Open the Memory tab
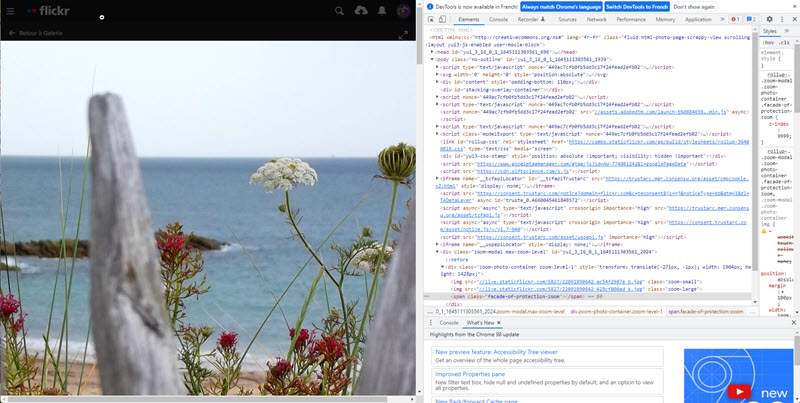This screenshot has height=403, width=800. (665, 19)
